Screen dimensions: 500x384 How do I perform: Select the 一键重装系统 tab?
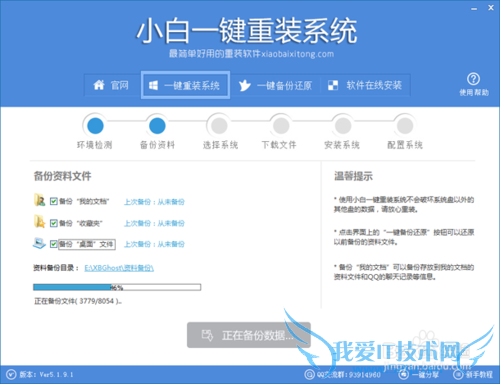click(x=185, y=85)
